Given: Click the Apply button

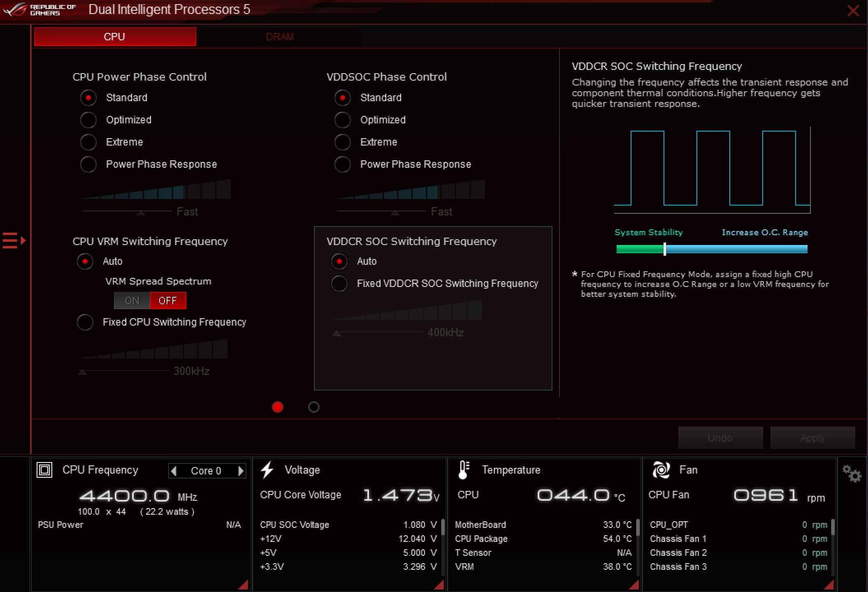Looking at the screenshot, I should [x=812, y=438].
